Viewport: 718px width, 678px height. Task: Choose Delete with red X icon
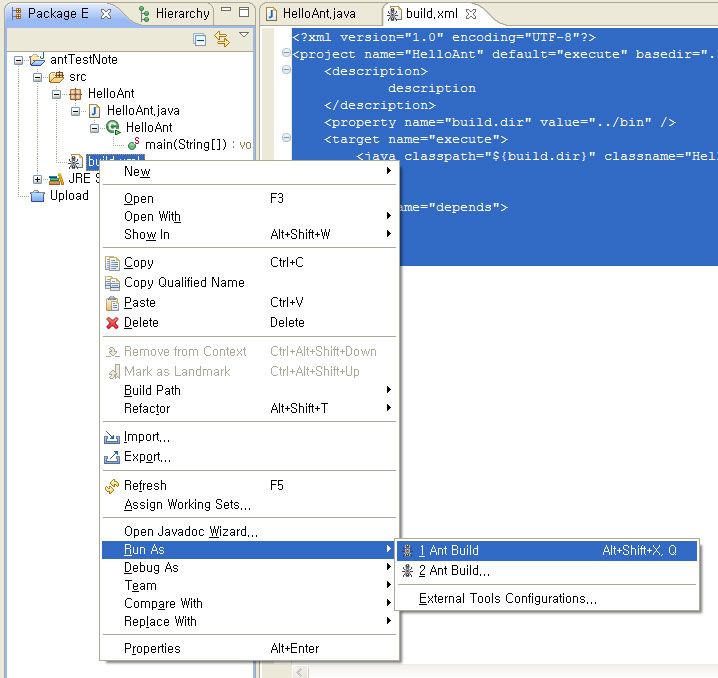click(250, 323)
